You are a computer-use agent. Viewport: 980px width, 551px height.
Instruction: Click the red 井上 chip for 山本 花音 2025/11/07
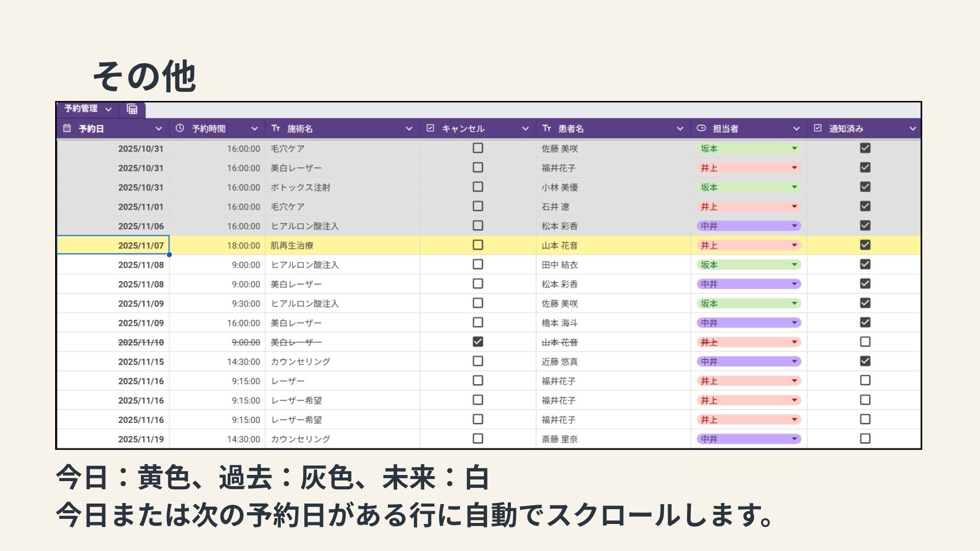pyautogui.click(x=748, y=245)
